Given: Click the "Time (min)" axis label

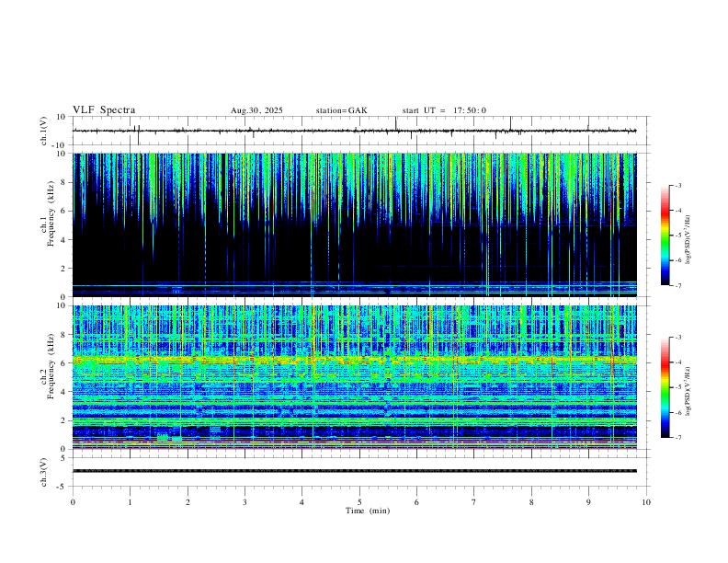Looking at the screenshot, I should pos(368,511).
